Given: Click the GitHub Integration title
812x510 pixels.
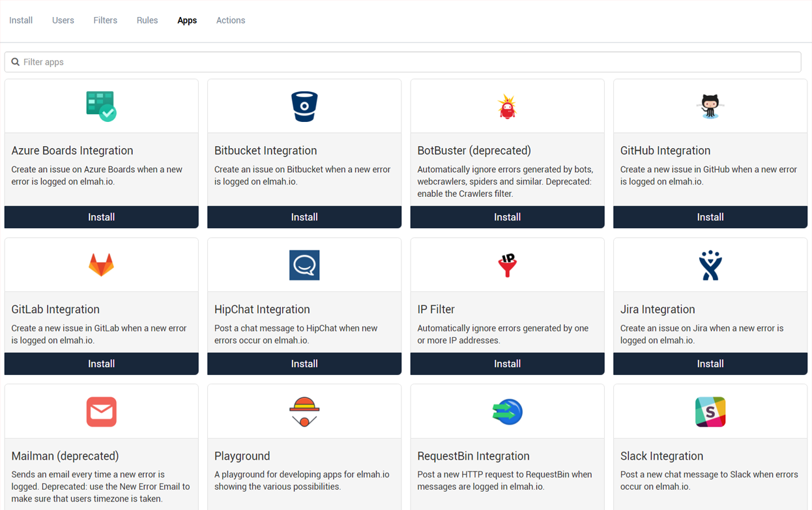Looking at the screenshot, I should point(665,151).
